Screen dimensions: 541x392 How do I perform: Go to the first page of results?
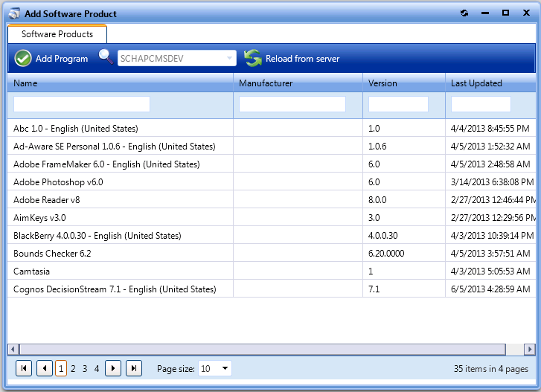click(x=24, y=368)
